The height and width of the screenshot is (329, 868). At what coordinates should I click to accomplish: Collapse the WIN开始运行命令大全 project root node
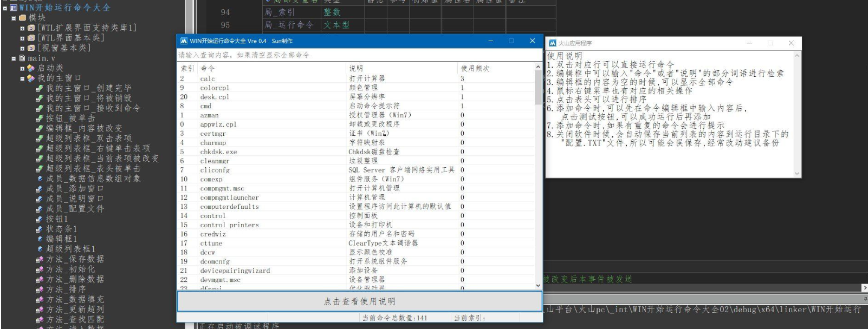(x=5, y=8)
